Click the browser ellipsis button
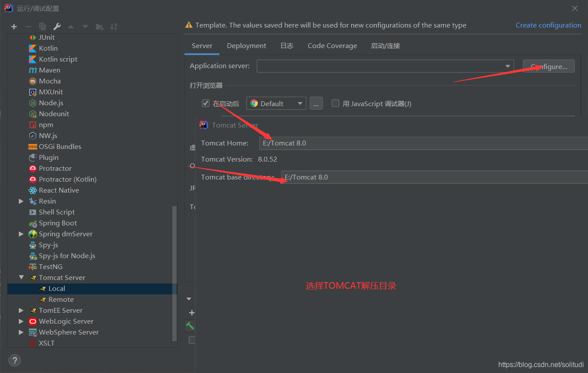 [x=316, y=104]
